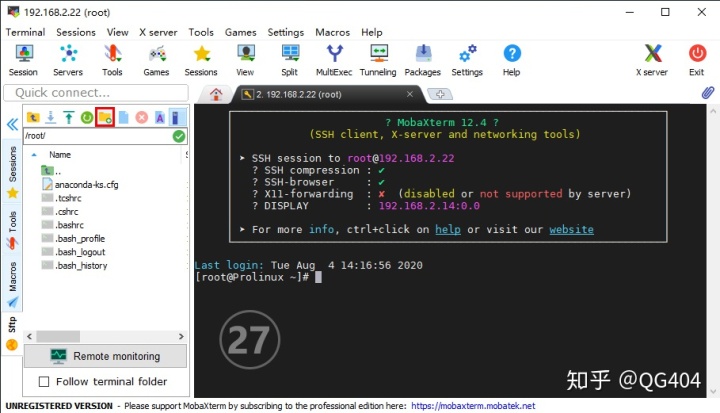
Task: Select the .tcshrc file
Action: (x=62, y=198)
